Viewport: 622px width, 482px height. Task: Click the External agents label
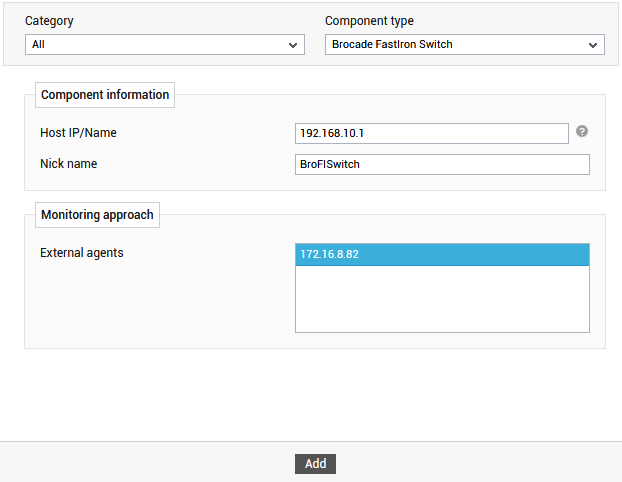click(x=82, y=253)
